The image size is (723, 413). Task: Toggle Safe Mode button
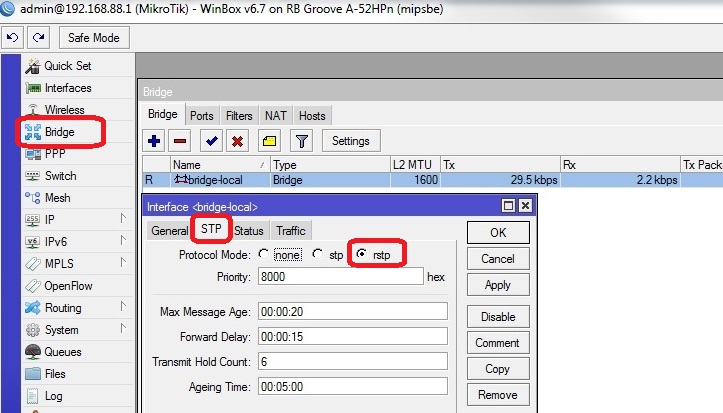point(94,38)
